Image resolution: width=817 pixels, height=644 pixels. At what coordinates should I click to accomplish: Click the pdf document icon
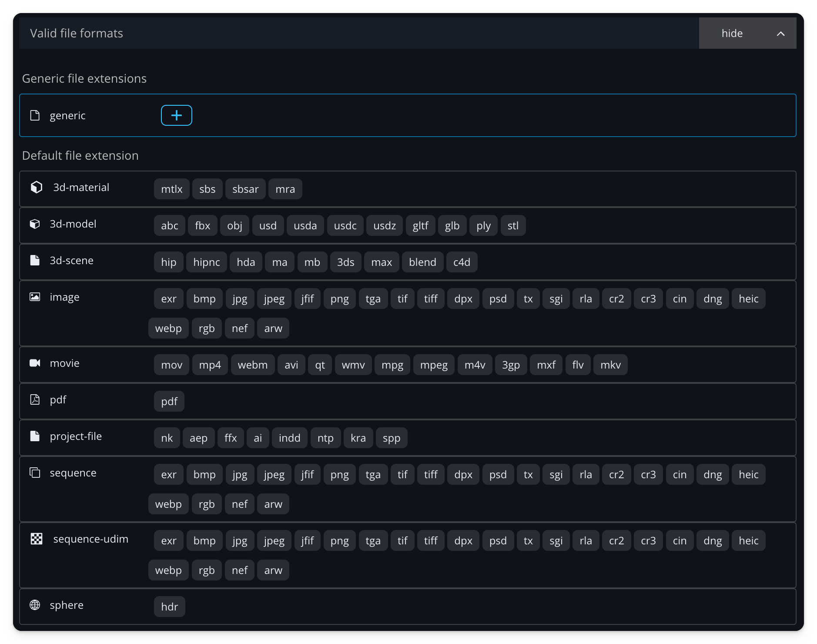pyautogui.click(x=35, y=399)
